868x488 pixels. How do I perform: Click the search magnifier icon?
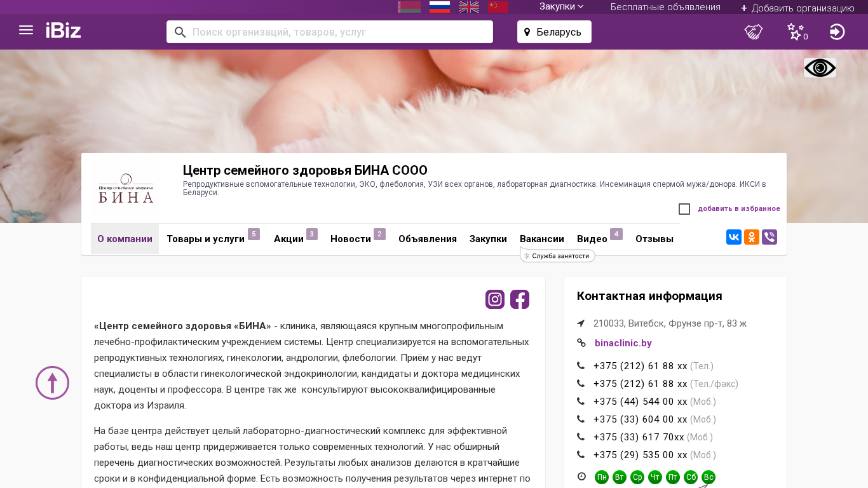tap(180, 32)
